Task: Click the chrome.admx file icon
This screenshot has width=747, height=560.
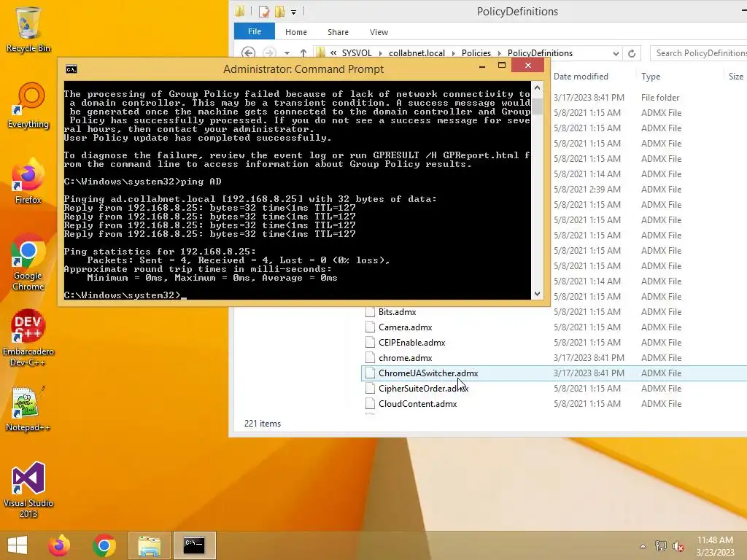Action: pos(370,357)
